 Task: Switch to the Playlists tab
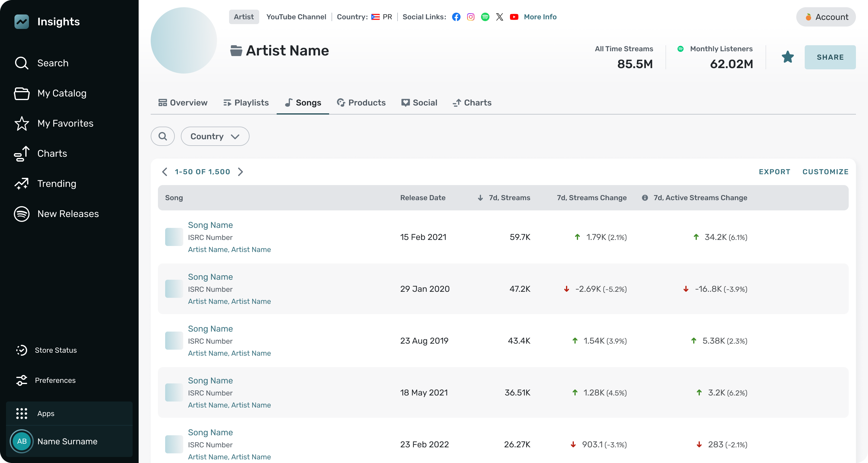[x=246, y=102]
